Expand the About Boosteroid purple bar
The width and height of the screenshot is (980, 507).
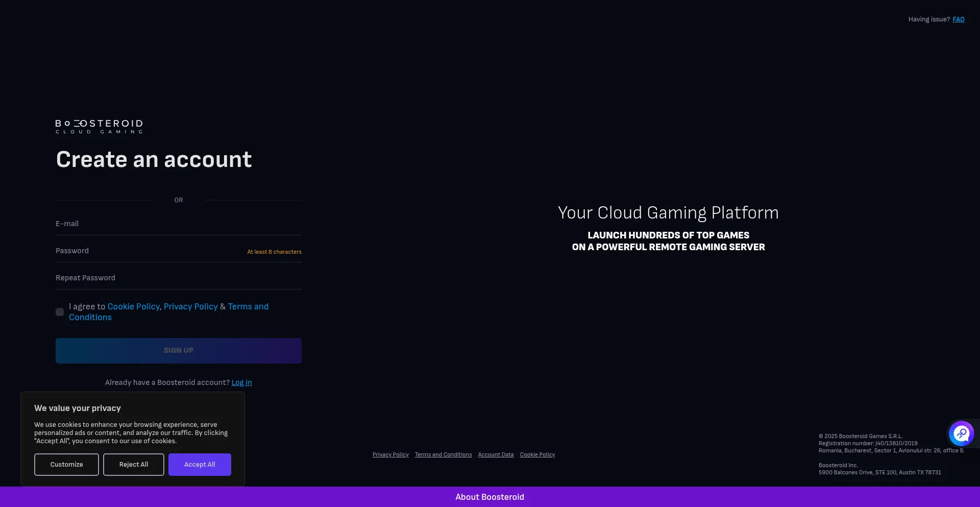[490, 497]
